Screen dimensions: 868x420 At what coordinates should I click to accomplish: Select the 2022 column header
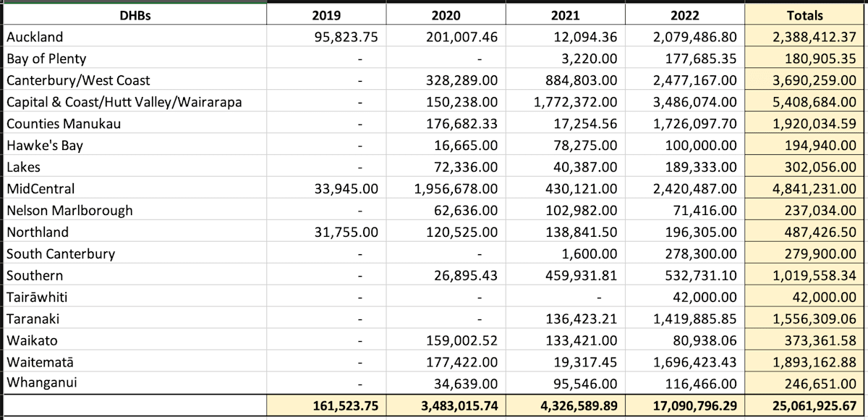click(684, 15)
